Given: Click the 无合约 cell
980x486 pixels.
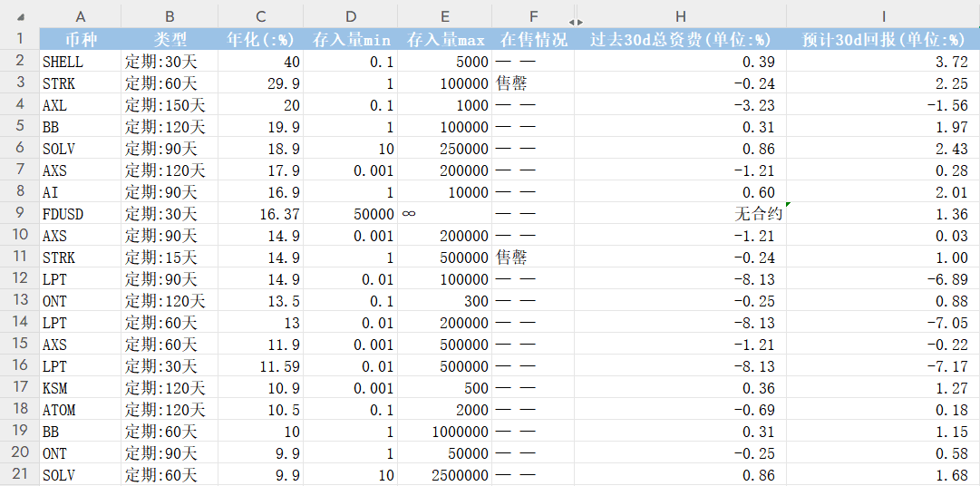Looking at the screenshot, I should pyautogui.click(x=681, y=214).
